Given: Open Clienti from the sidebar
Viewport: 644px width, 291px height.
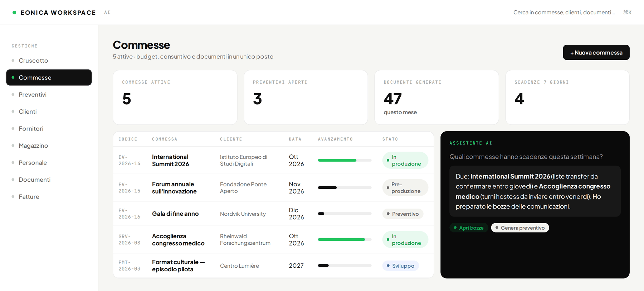Looking at the screenshot, I should pyautogui.click(x=49, y=111).
